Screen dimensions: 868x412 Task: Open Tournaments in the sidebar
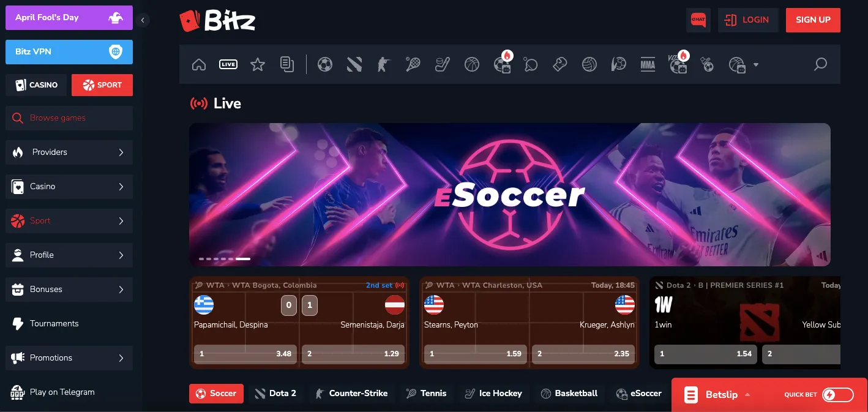pyautogui.click(x=69, y=323)
